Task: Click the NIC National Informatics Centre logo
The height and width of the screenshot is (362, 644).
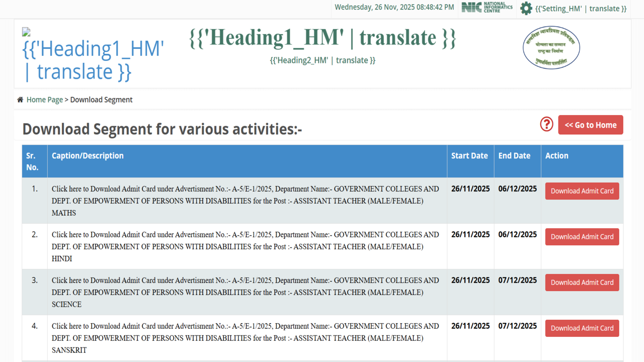Action: coord(487,8)
